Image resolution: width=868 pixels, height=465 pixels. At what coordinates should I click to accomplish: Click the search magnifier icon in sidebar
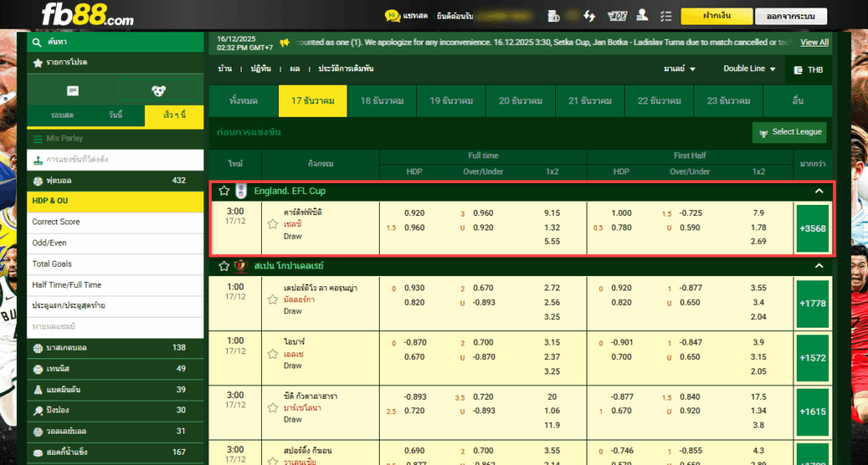pyautogui.click(x=37, y=42)
